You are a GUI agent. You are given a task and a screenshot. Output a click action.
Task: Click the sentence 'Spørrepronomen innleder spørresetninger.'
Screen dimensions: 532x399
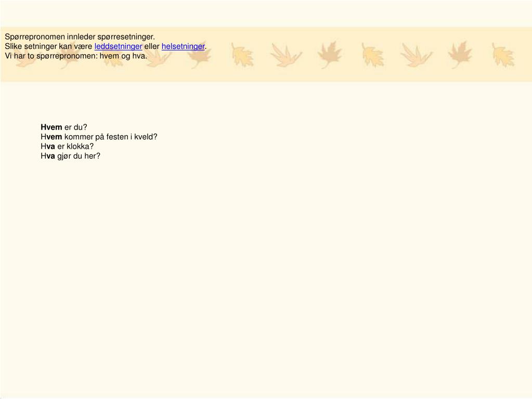click(x=80, y=36)
